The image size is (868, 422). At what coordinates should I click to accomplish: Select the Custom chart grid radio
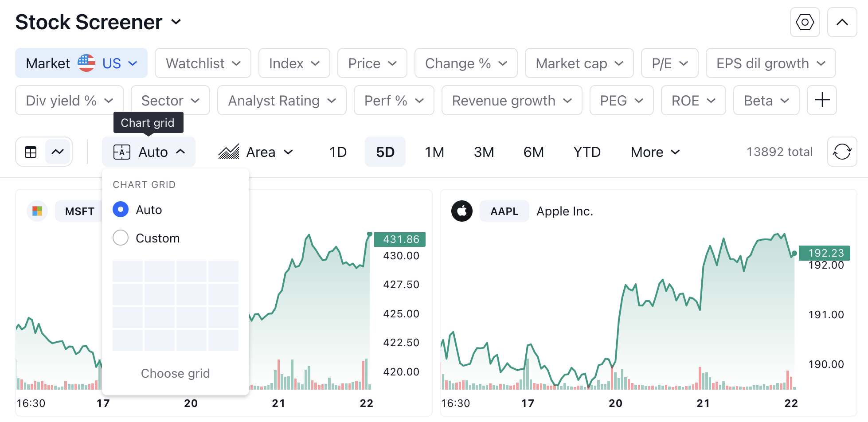(121, 238)
